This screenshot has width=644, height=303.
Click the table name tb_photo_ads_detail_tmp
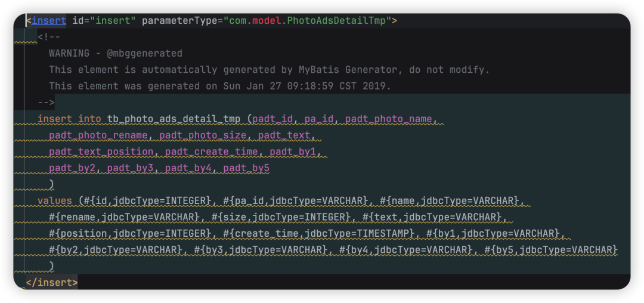174,119
